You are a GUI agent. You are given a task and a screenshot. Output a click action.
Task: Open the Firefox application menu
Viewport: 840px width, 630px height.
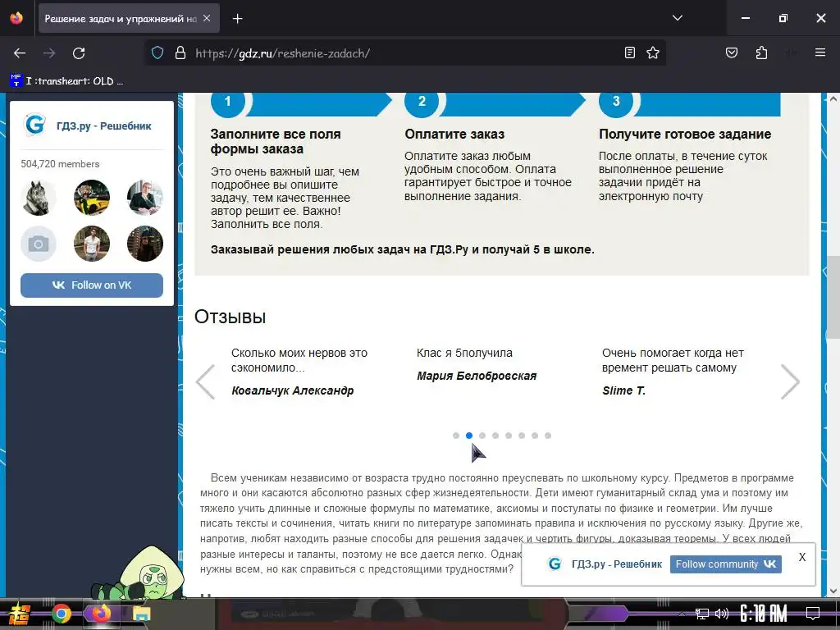[820, 52]
